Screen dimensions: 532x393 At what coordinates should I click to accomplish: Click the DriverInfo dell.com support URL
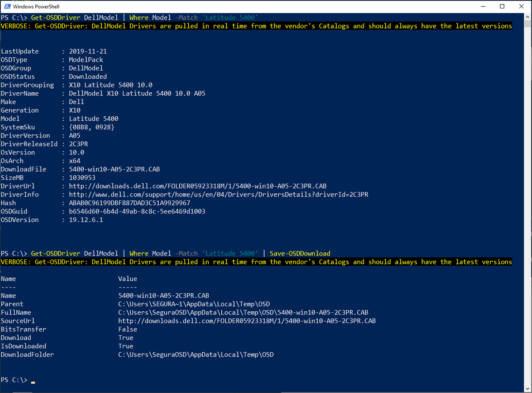coord(219,194)
